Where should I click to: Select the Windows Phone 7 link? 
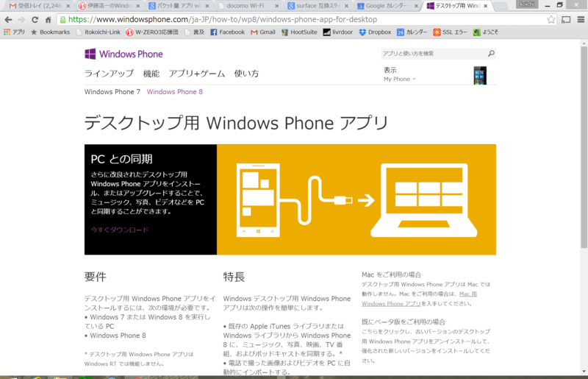point(112,92)
